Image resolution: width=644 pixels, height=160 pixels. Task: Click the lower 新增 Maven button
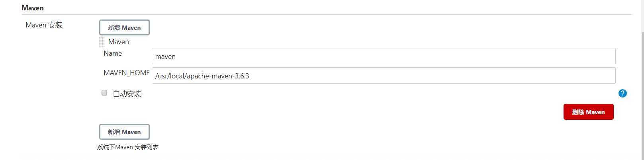[x=124, y=132]
